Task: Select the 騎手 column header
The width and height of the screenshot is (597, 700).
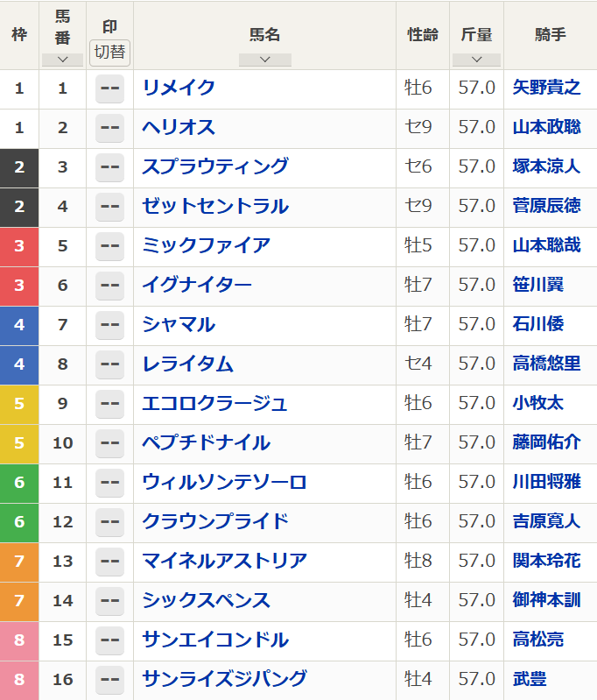Action: [x=550, y=35]
